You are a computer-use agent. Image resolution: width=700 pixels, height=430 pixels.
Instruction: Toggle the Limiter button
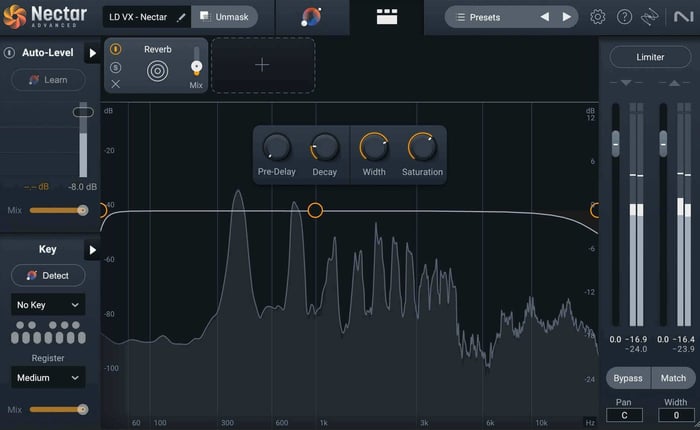point(650,57)
